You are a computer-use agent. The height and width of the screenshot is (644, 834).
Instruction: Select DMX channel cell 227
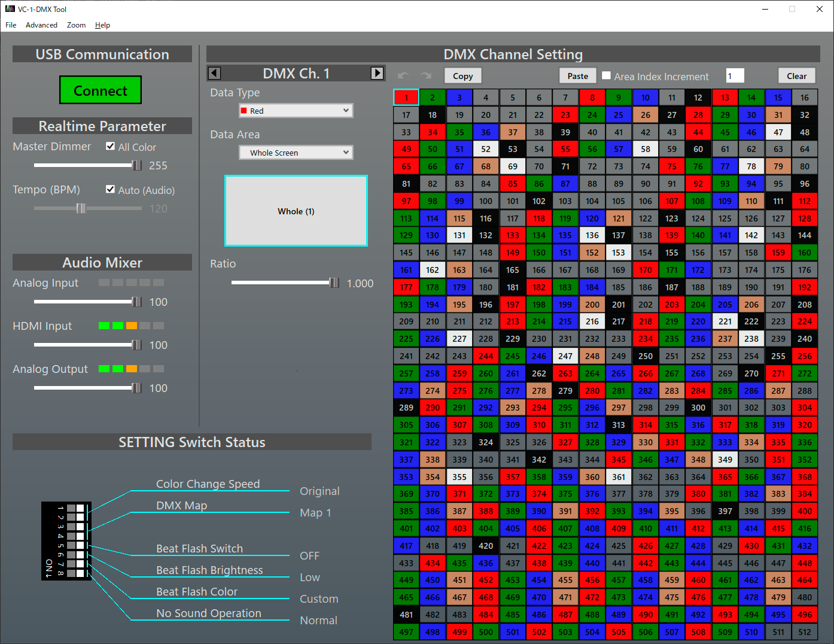coord(459,339)
